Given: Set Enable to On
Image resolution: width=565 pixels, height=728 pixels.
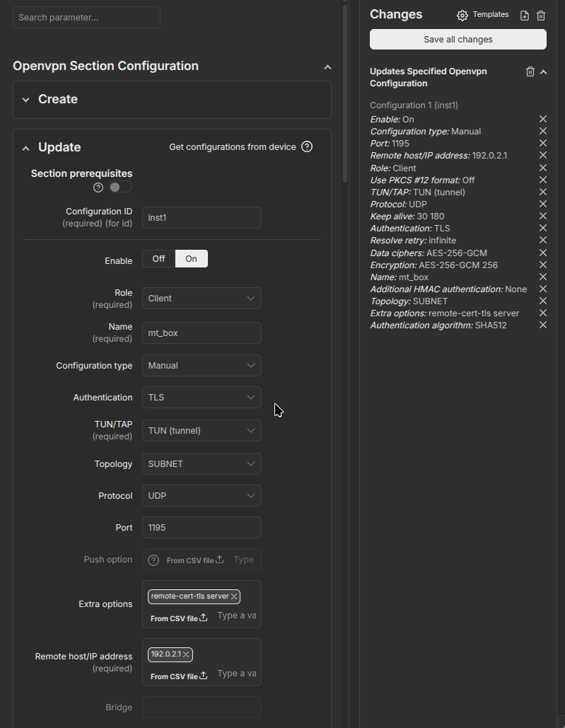Looking at the screenshot, I should point(191,259).
